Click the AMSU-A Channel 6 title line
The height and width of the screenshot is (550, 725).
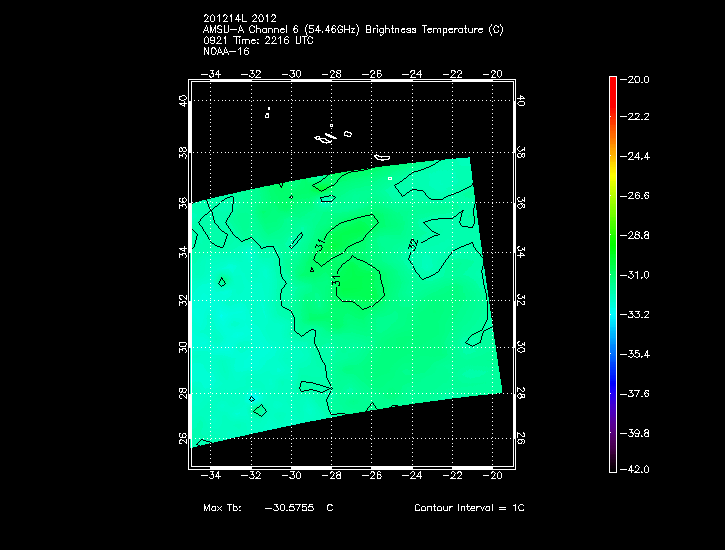(x=352, y=30)
